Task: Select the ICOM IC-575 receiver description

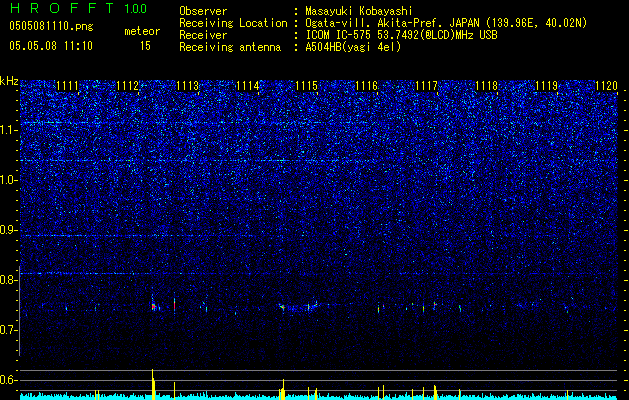Action: click(402, 35)
